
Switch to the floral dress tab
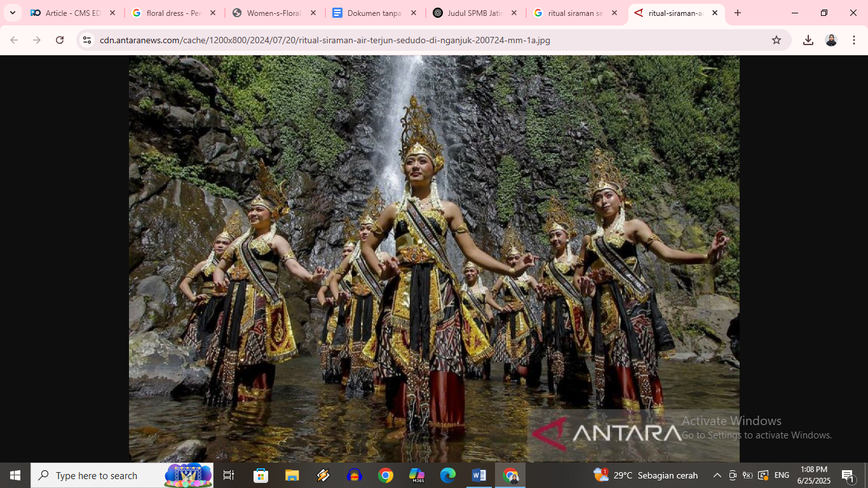173,13
